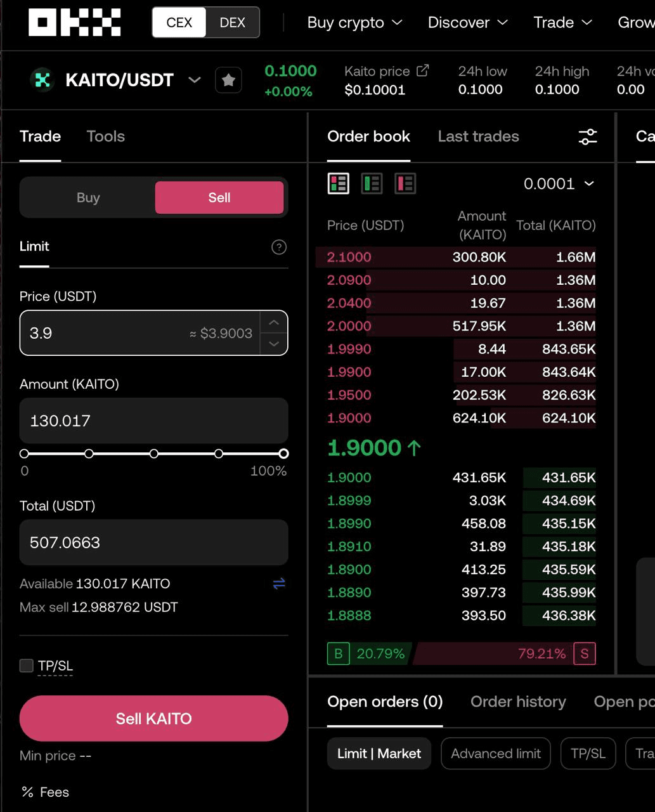Show buy orders only view

372,184
